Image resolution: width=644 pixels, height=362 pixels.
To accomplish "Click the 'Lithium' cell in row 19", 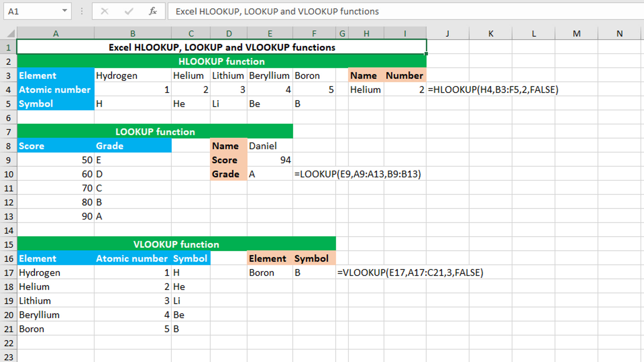I will [x=56, y=301].
